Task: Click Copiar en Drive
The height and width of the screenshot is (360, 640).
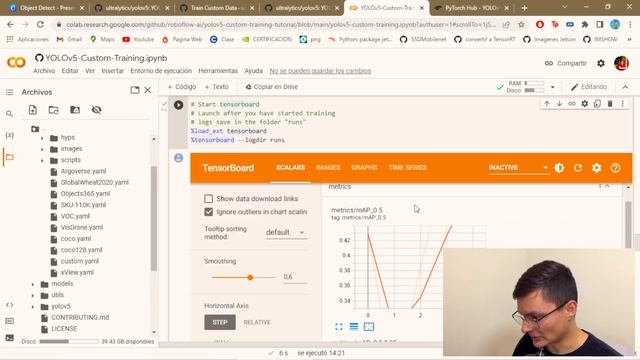Action: [x=271, y=87]
